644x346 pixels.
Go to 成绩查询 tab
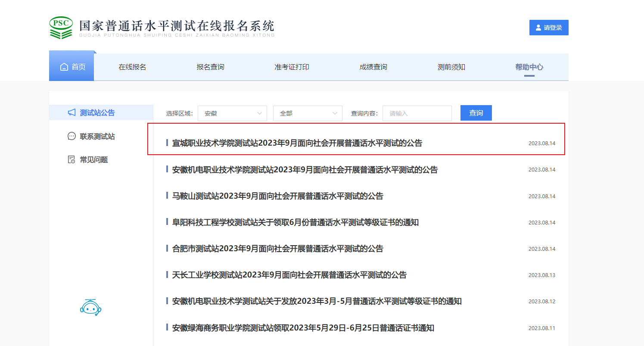point(373,67)
